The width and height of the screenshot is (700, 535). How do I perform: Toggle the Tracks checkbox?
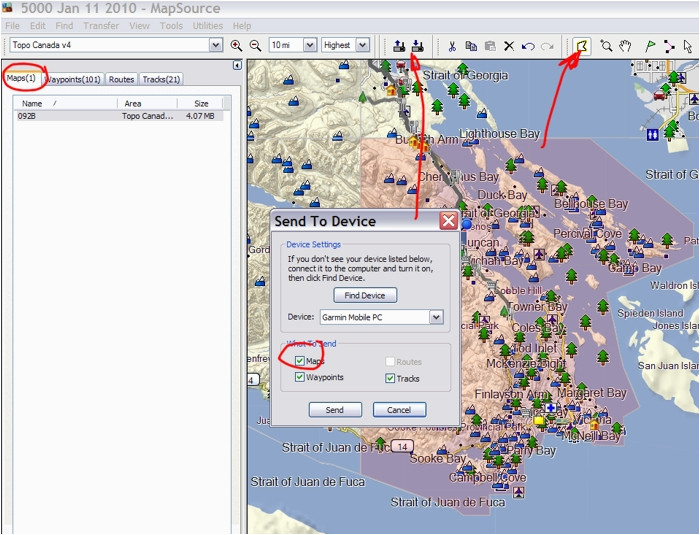point(390,378)
